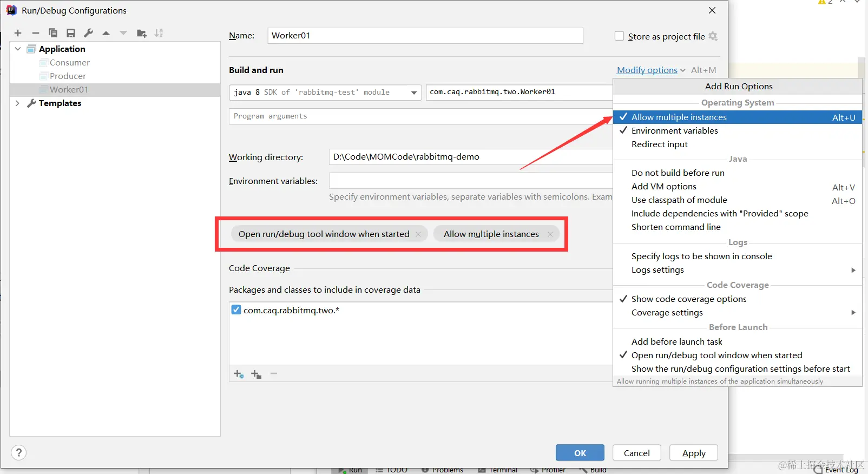This screenshot has width=868, height=474.
Task: Choose Show run/debug configuration settings before start
Action: coord(738,368)
